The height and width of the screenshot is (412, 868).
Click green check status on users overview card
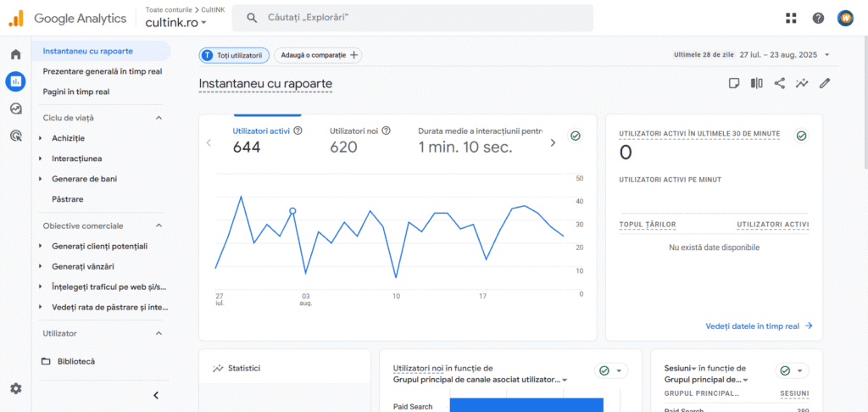575,136
